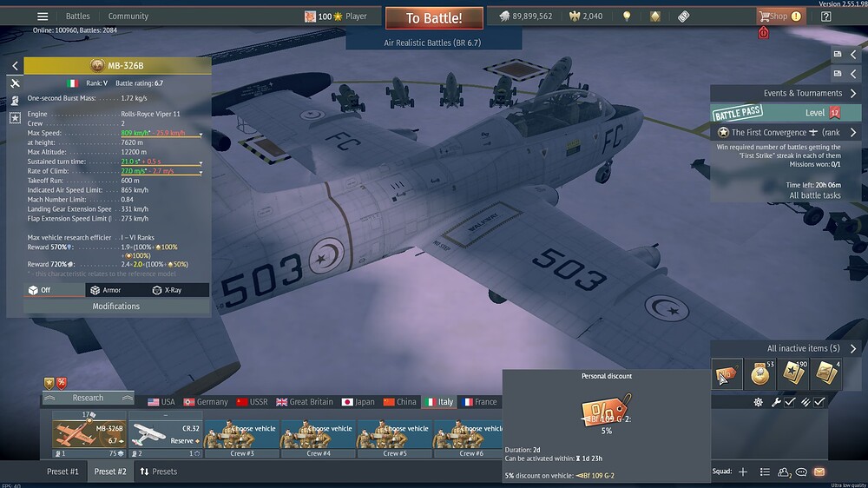868x488 pixels.
Task: Open All battle tasks
Action: [814, 195]
